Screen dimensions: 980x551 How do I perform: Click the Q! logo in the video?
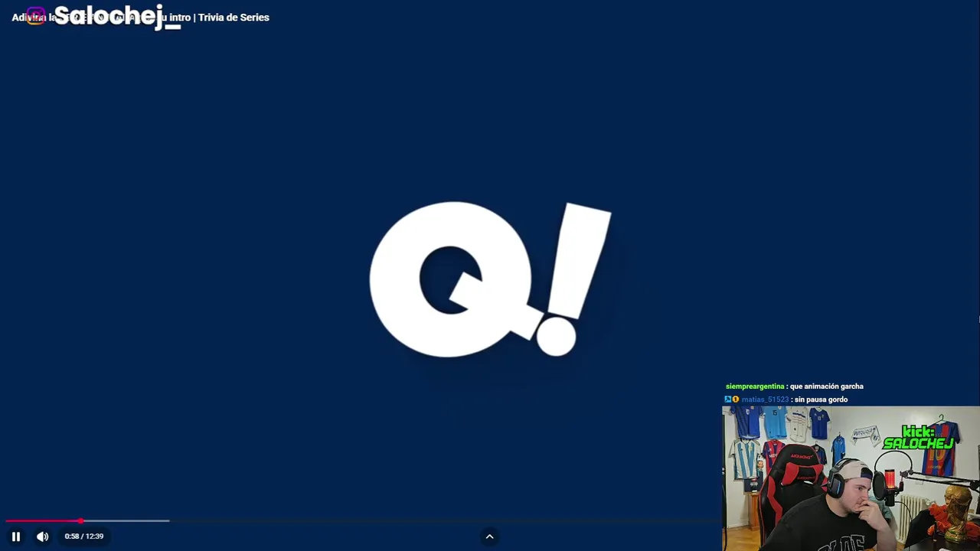click(x=490, y=279)
